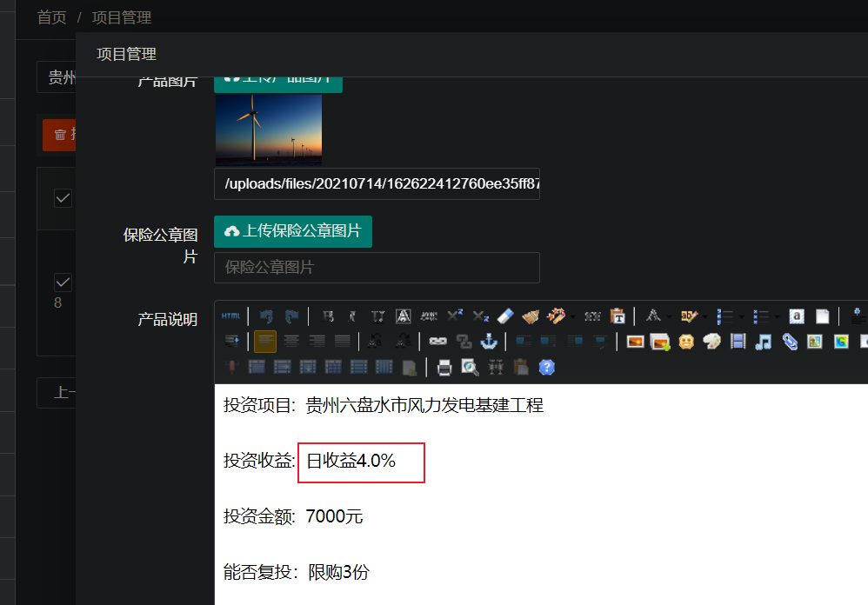Expand auto typeset options arrow
Image resolution: width=868 pixels, height=605 pixels.
(572, 317)
